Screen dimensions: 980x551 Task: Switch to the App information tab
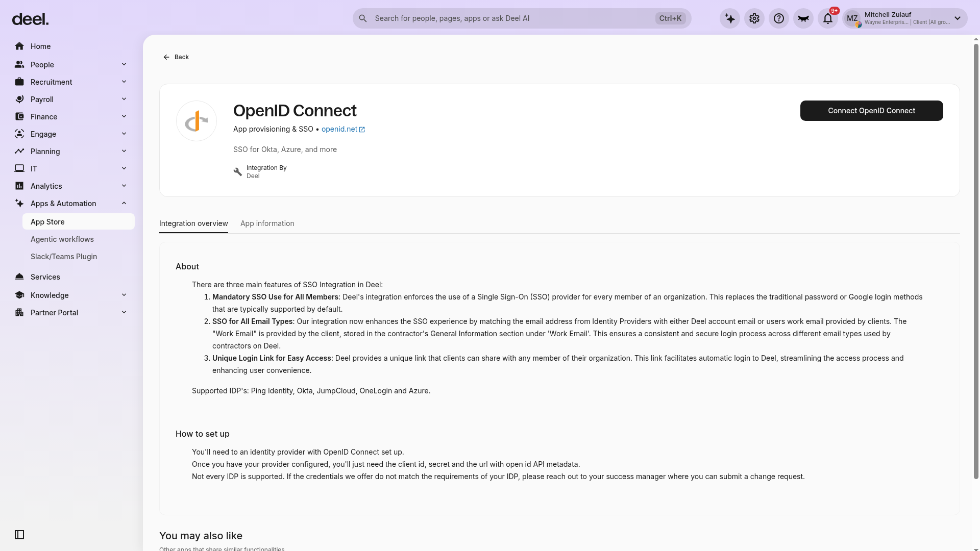pos(267,223)
